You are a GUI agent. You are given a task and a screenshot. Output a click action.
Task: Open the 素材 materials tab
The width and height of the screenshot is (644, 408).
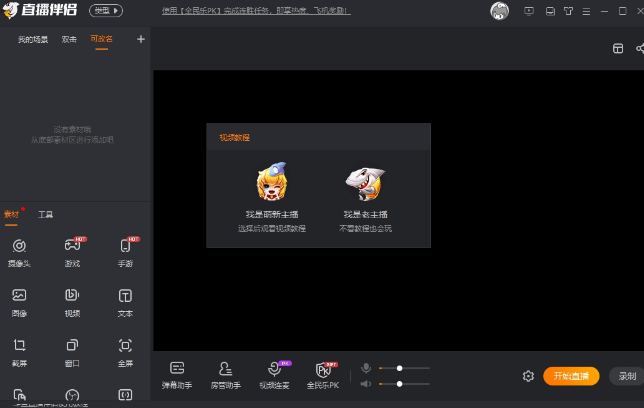click(12, 214)
